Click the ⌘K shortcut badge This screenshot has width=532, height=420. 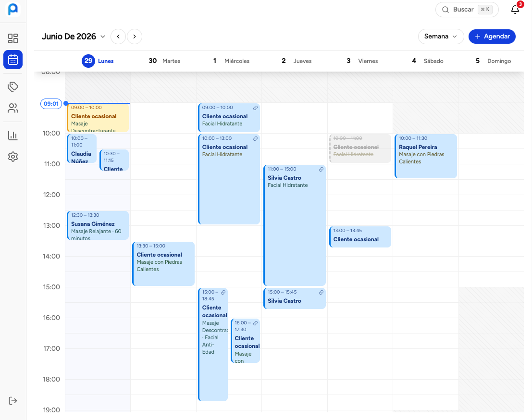[485, 10]
